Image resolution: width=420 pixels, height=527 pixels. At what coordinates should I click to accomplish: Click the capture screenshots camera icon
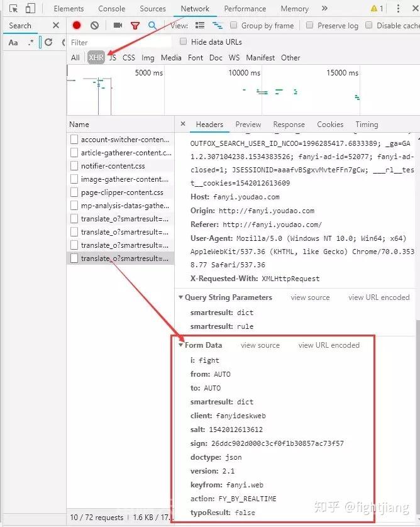pos(118,25)
